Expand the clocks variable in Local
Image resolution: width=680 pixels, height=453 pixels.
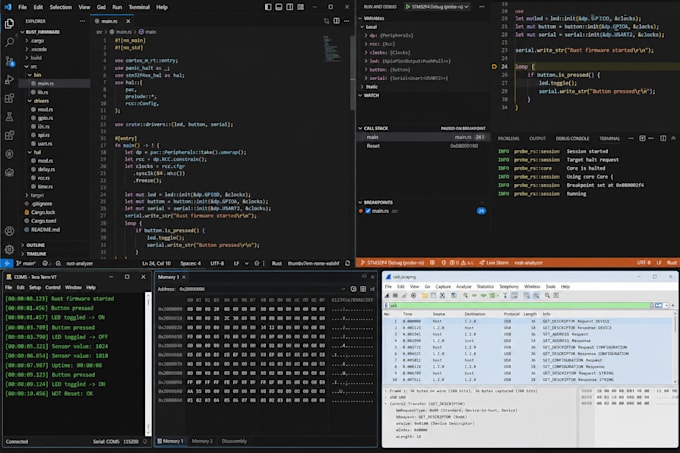point(366,52)
